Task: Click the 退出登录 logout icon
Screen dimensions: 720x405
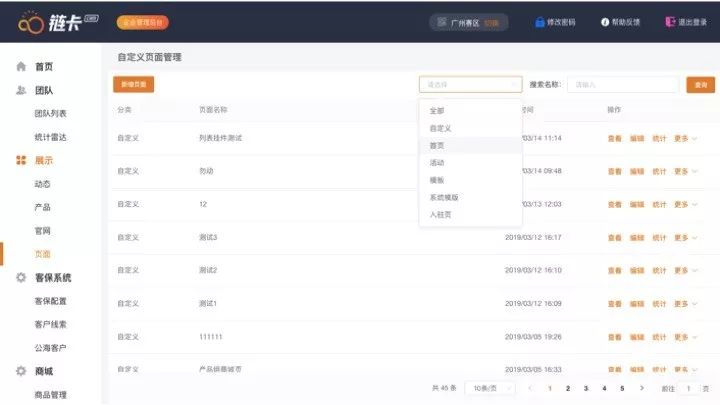Action: [x=668, y=21]
